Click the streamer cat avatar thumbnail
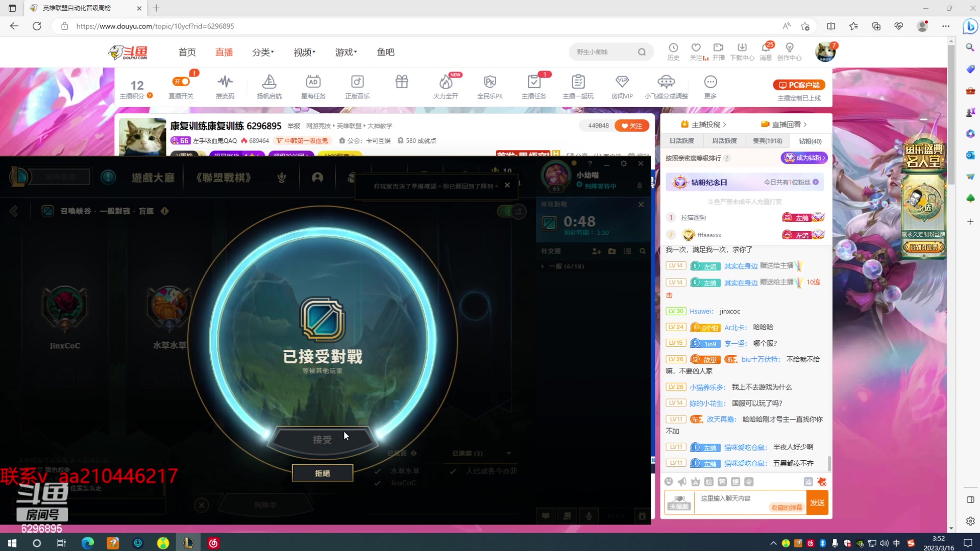The height and width of the screenshot is (551, 980). click(142, 137)
